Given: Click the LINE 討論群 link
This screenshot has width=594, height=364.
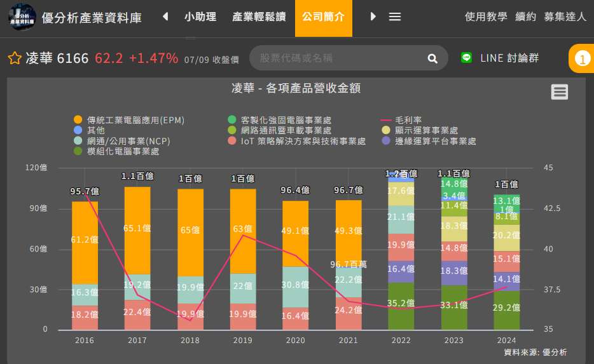Looking at the screenshot, I should click(509, 58).
